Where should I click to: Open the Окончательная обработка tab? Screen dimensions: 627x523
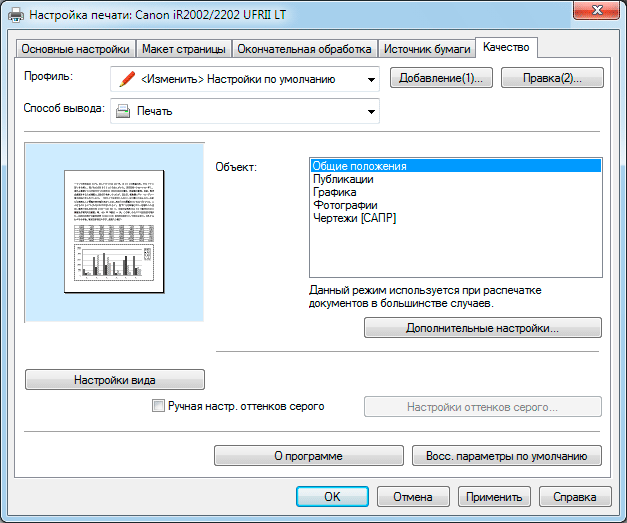point(304,49)
